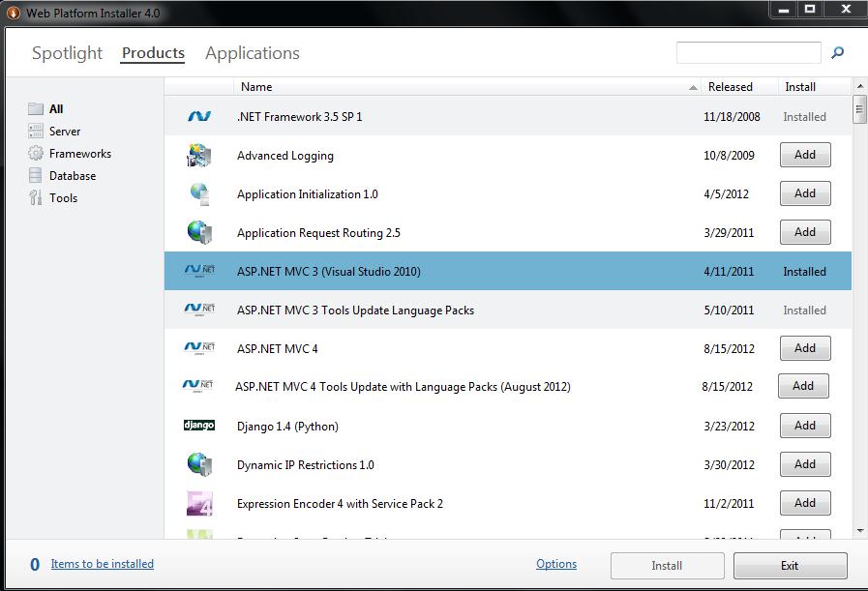Click the Application Request Routing 2.5 name
The height and width of the screenshot is (591, 868).
[318, 233]
